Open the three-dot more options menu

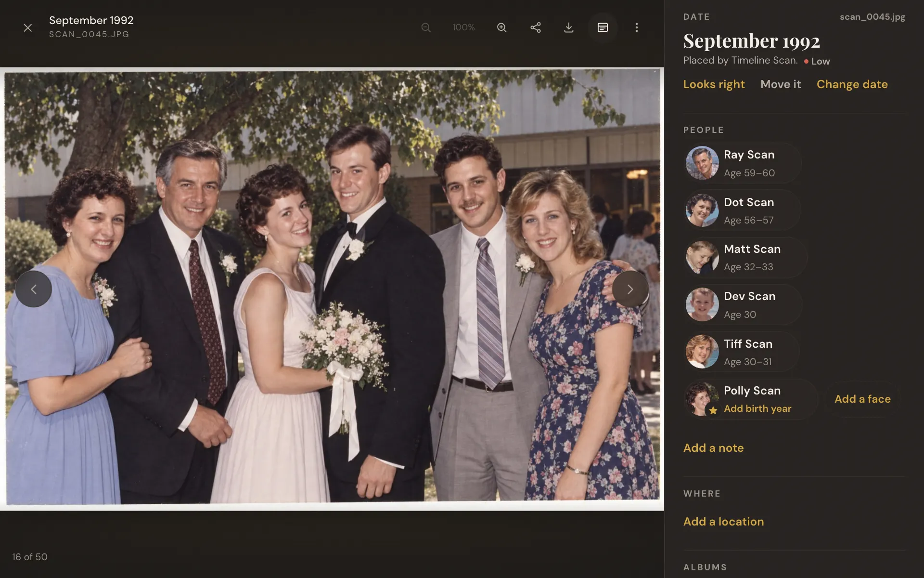point(636,27)
